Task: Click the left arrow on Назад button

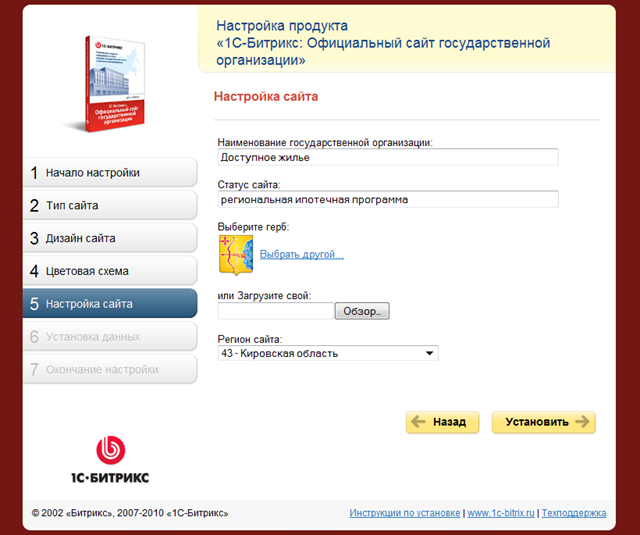Action: pyautogui.click(x=418, y=421)
